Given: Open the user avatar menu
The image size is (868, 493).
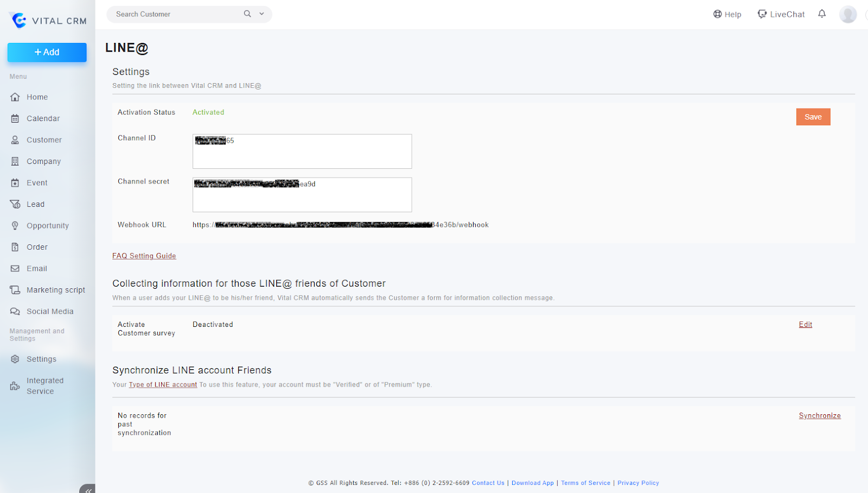Looking at the screenshot, I should [848, 14].
